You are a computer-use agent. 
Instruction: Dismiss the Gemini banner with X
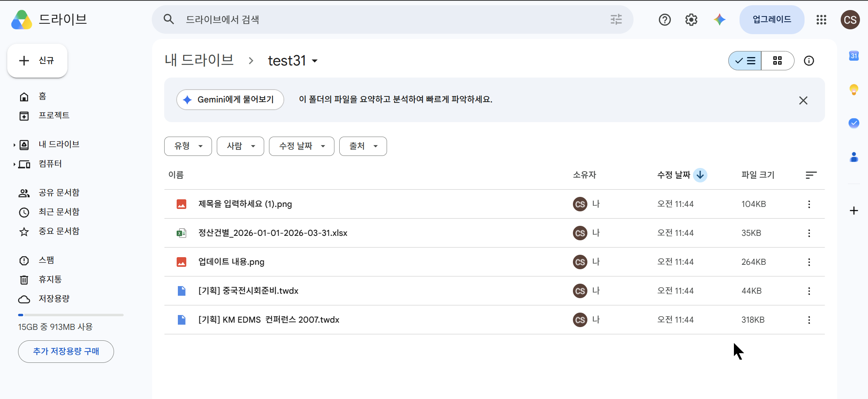803,100
